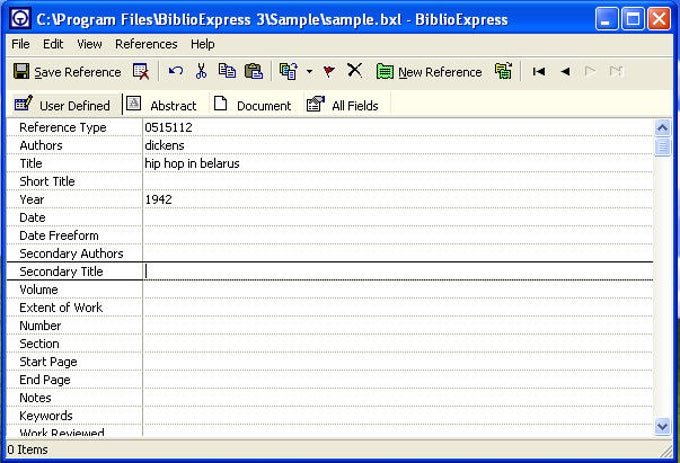The height and width of the screenshot is (463, 680).
Task: Click the Keywords value field
Action: (398, 416)
